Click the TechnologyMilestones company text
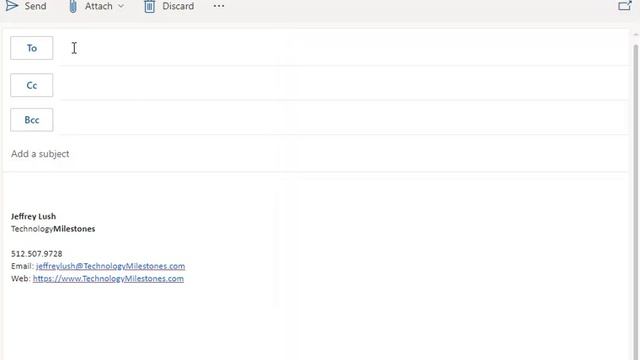 pos(53,229)
